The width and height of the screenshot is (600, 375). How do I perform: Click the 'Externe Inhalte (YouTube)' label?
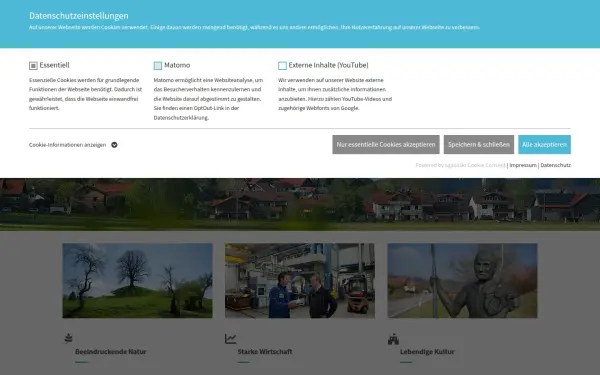(x=328, y=65)
